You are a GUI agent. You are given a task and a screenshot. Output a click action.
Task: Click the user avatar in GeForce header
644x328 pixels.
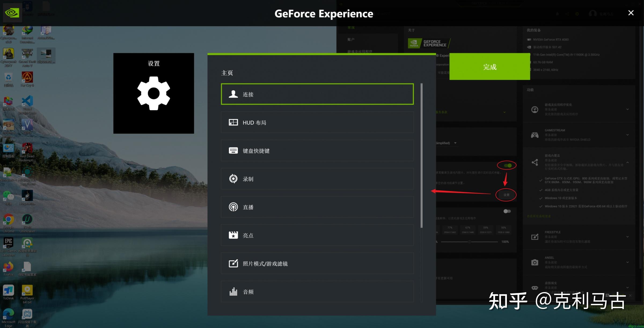[592, 14]
